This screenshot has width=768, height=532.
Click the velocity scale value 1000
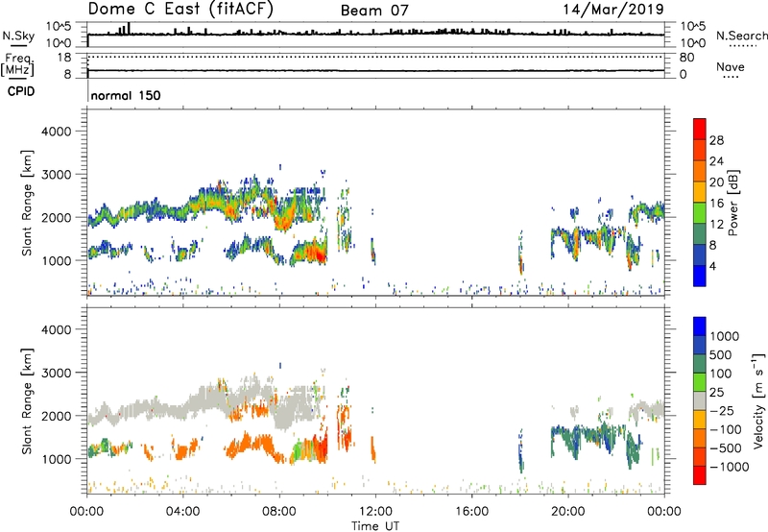[x=725, y=336]
